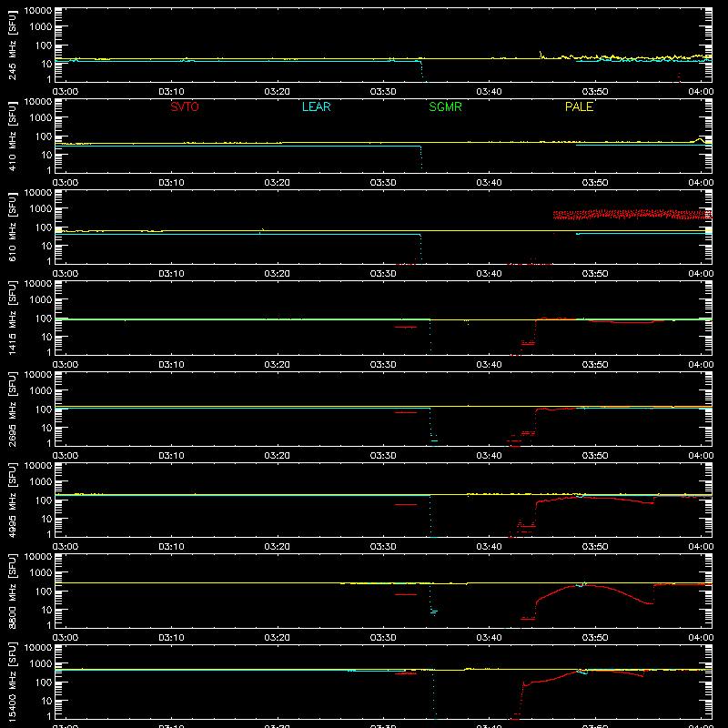Screen dimensions: 728x728
Task: Click 03:50 tick label under 610 MHz panel
Action: (595, 274)
